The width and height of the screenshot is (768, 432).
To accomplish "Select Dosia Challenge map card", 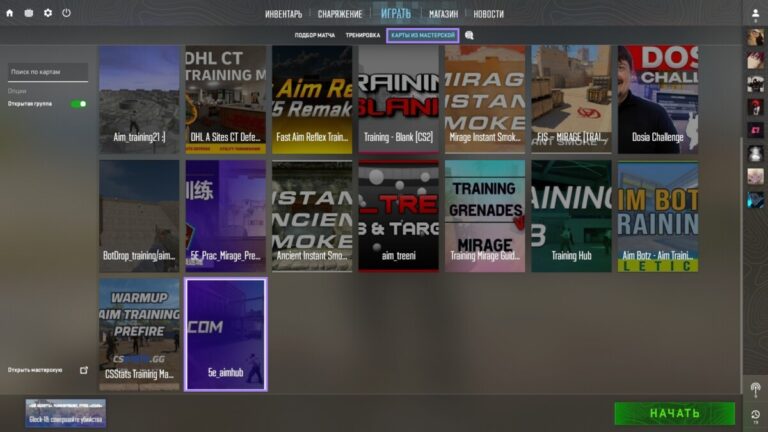I will (x=658, y=99).
